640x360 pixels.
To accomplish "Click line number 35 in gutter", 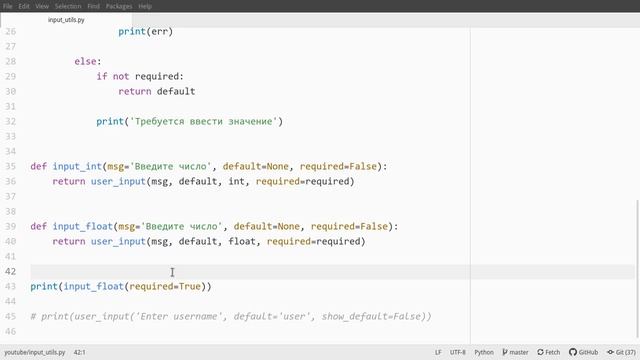I will (11, 166).
